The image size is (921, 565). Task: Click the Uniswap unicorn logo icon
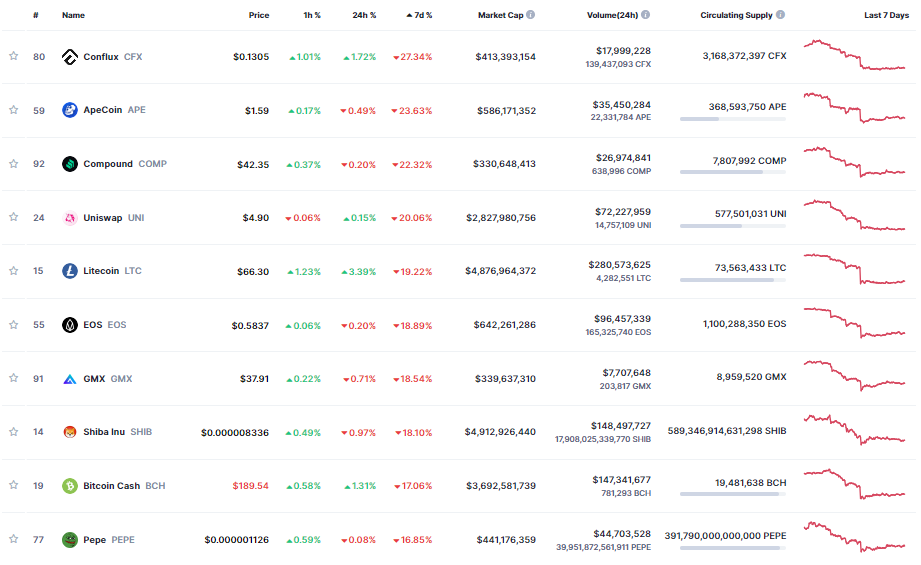pos(70,218)
